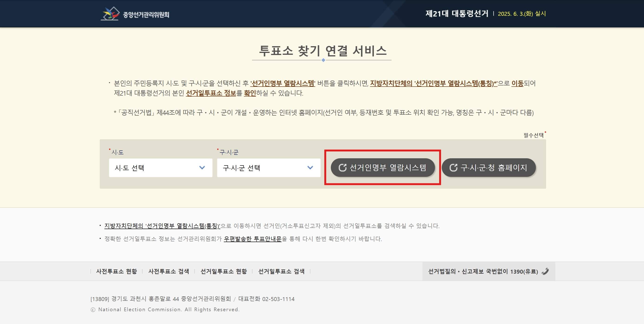Click the phone icon next to 1390

[x=545, y=271]
